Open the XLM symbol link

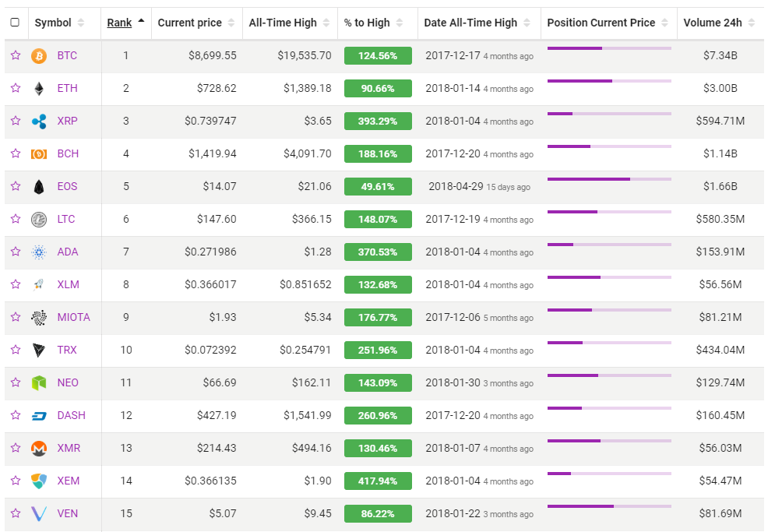click(x=68, y=284)
